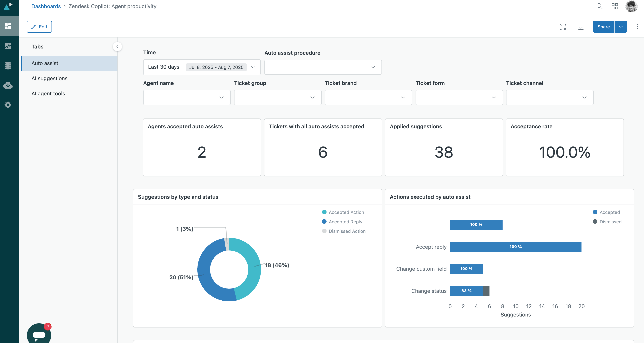Open admin settings gear icon in sidebar
This screenshot has width=644, height=343.
[8, 105]
